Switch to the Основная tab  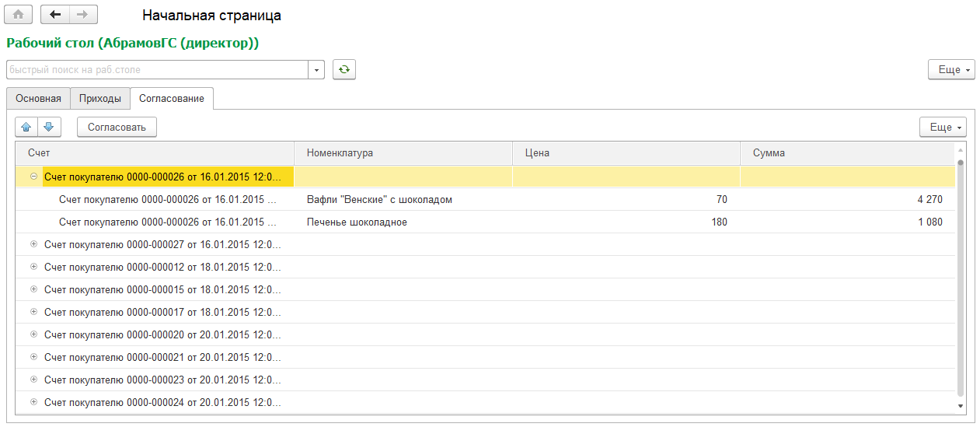click(38, 99)
